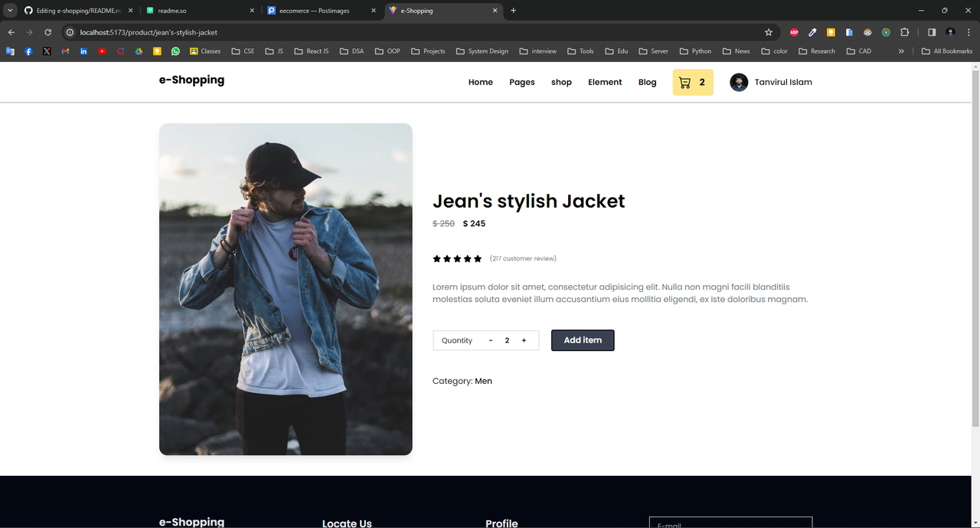This screenshot has height=528, width=980.
Task: Open the Element nav item
Action: [605, 82]
